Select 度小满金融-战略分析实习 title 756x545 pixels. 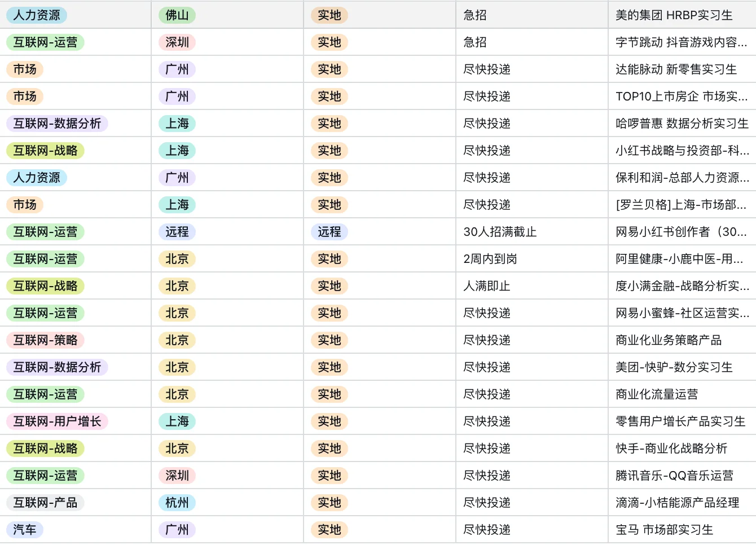coord(682,286)
